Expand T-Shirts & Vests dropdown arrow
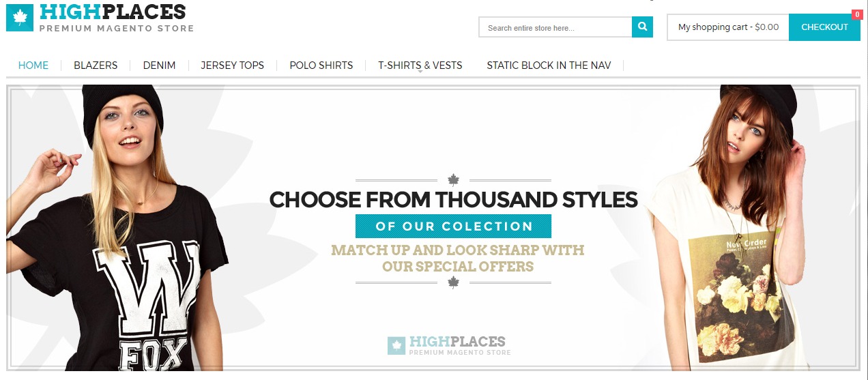 click(420, 72)
